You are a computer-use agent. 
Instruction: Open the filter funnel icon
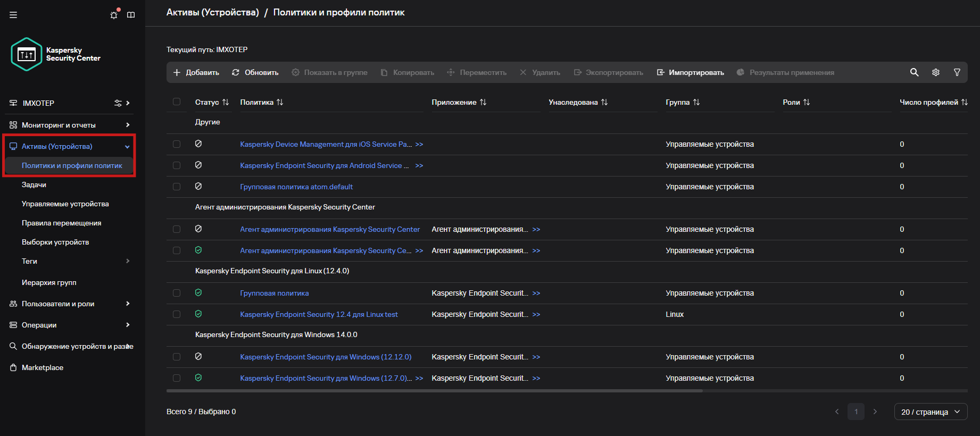(957, 72)
